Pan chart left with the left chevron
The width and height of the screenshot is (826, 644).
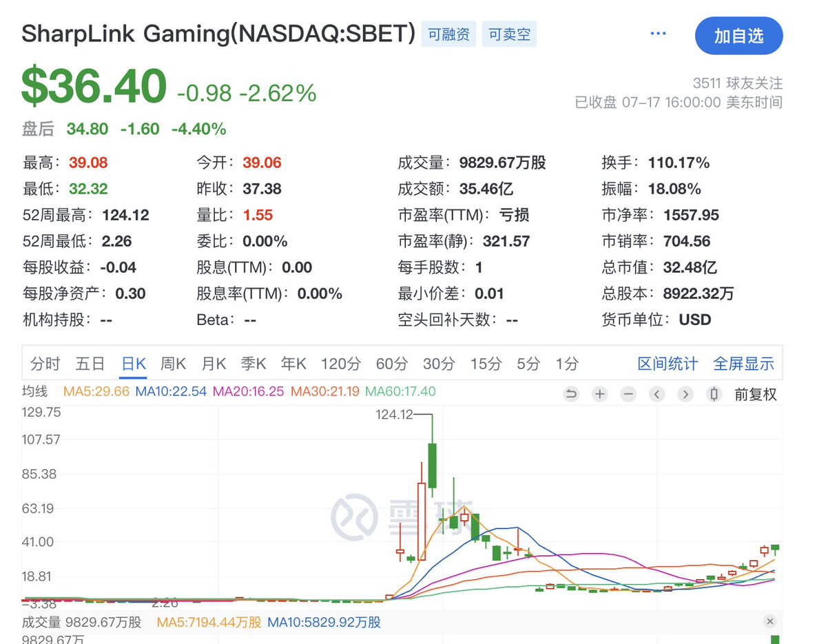point(657,394)
